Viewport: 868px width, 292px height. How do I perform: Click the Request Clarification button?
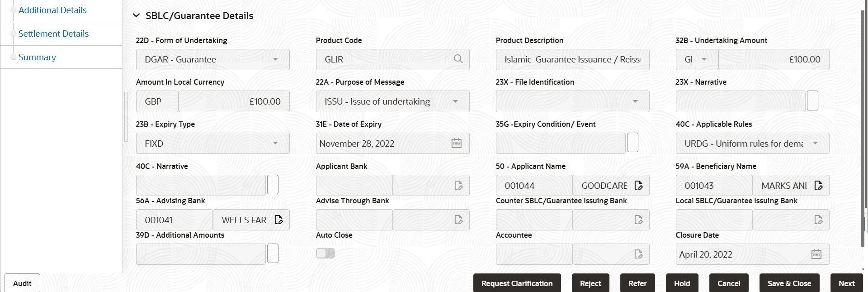517,283
